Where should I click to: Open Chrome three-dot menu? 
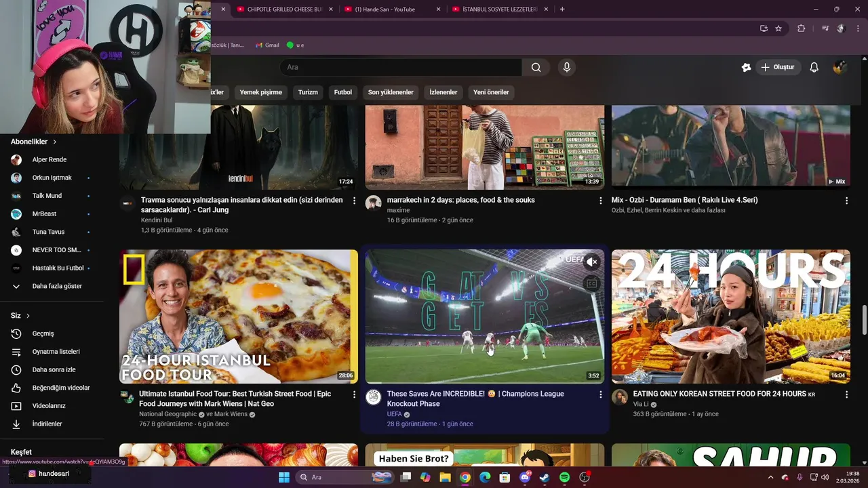857,28
